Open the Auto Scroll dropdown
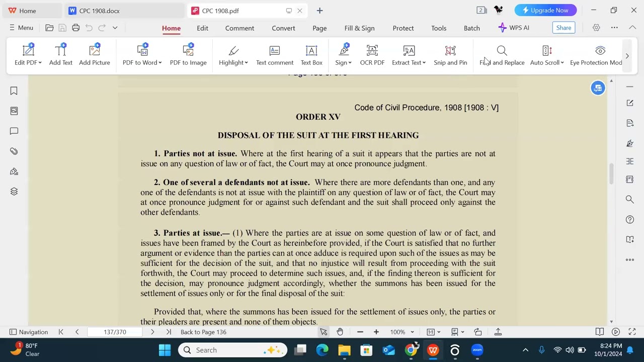Screen dimensions: 644x362 click(562, 63)
